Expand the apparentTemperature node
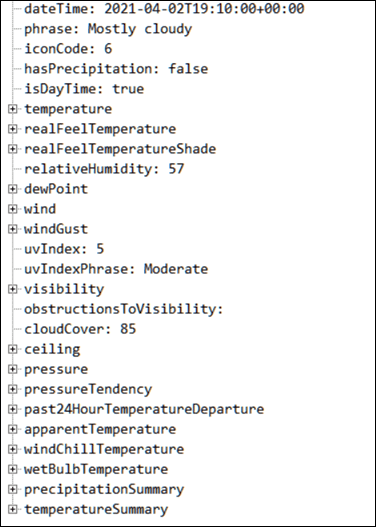The height and width of the screenshot is (527, 376). tap(12, 429)
